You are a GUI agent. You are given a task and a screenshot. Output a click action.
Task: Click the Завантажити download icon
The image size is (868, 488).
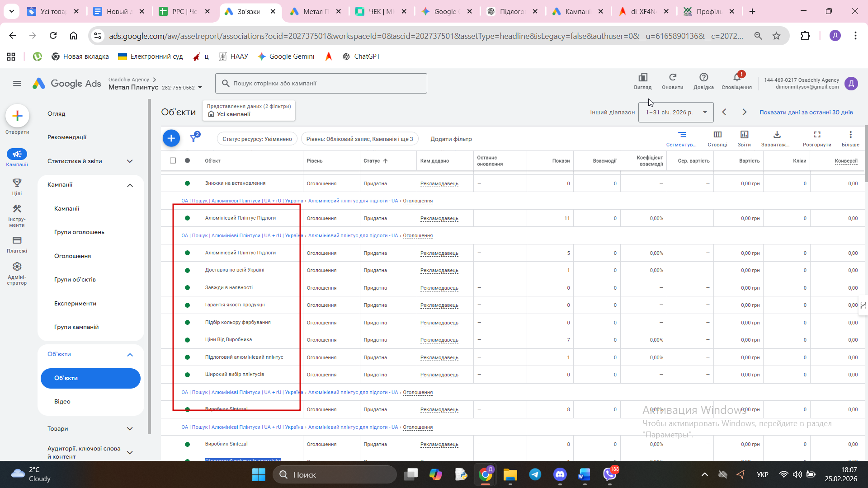(777, 135)
